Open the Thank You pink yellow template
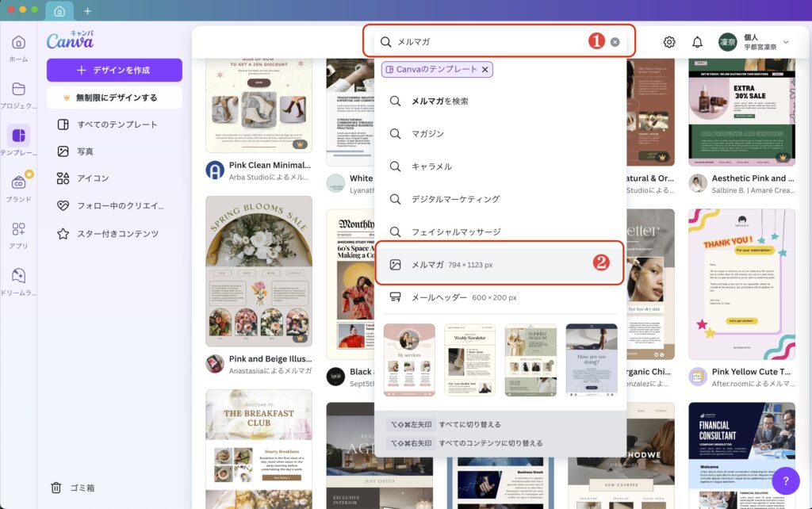Viewport: 812px width, 509px height. [741, 285]
